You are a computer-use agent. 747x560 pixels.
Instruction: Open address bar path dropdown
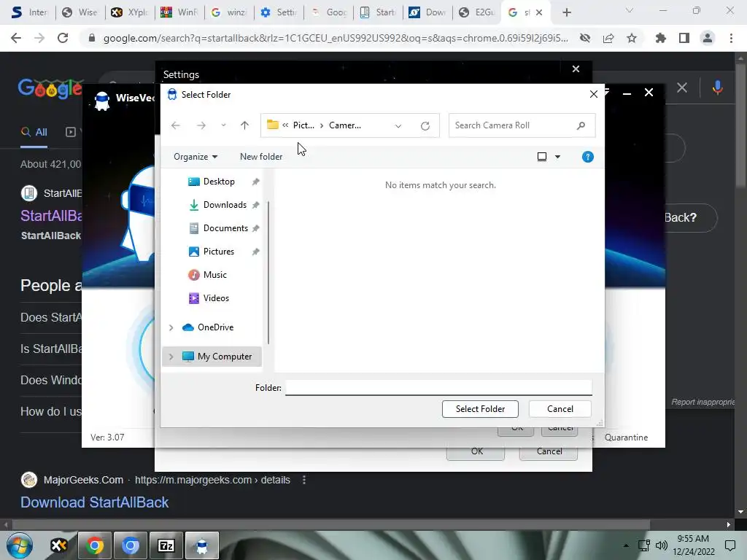pos(398,125)
